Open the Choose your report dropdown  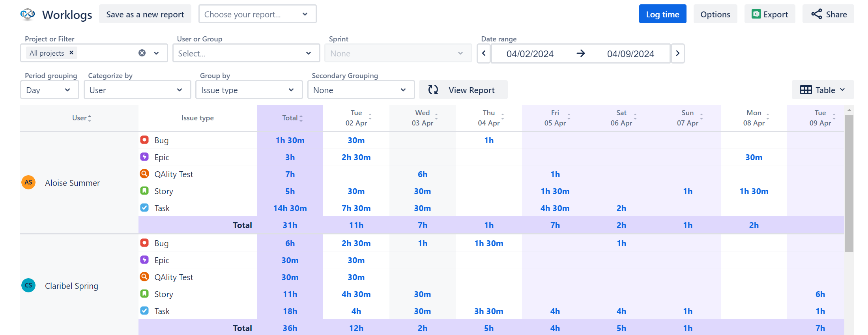click(258, 14)
